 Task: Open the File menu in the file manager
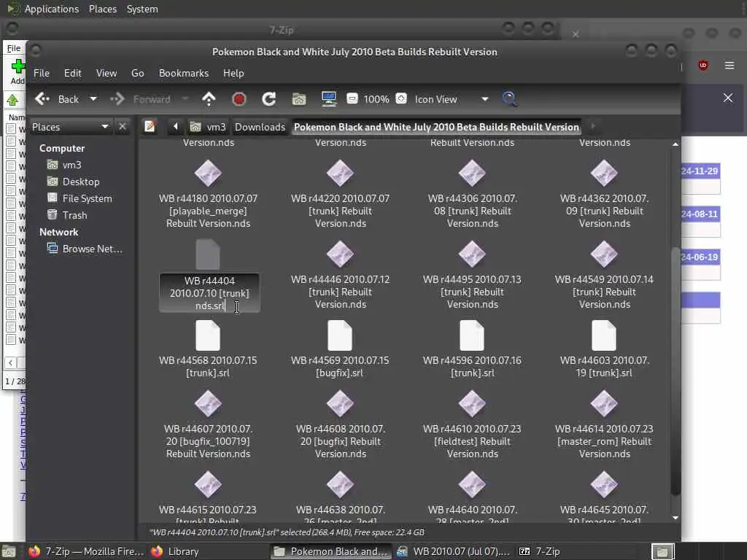[42, 73]
